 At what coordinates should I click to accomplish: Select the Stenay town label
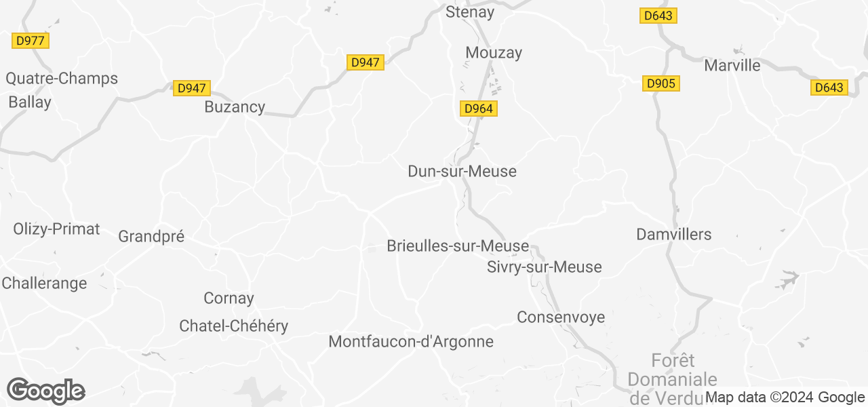coord(470,12)
